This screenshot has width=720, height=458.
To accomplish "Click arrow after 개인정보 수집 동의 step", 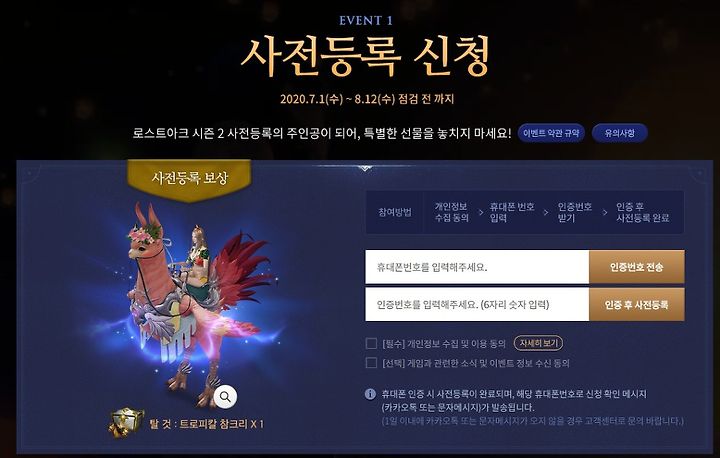I will coord(481,213).
